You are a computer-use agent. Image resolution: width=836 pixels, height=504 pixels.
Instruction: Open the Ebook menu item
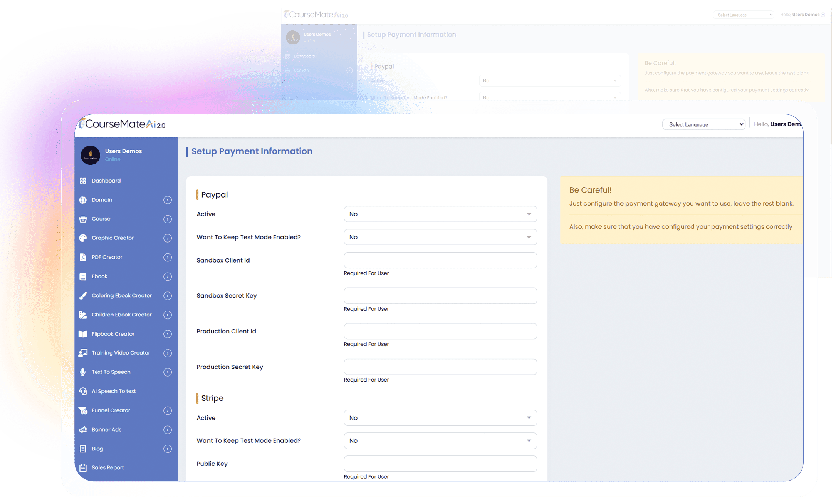click(99, 276)
